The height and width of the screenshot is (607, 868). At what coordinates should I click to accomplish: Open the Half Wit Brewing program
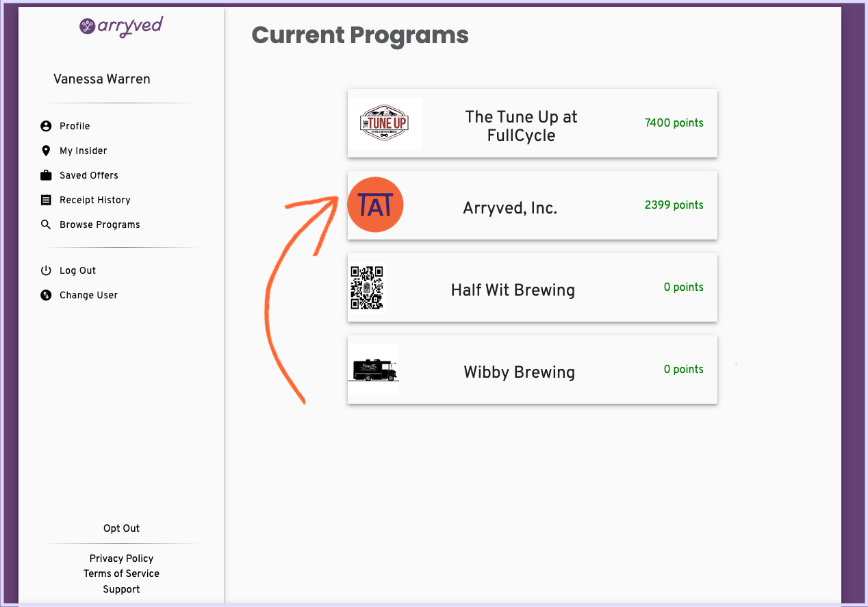(533, 287)
